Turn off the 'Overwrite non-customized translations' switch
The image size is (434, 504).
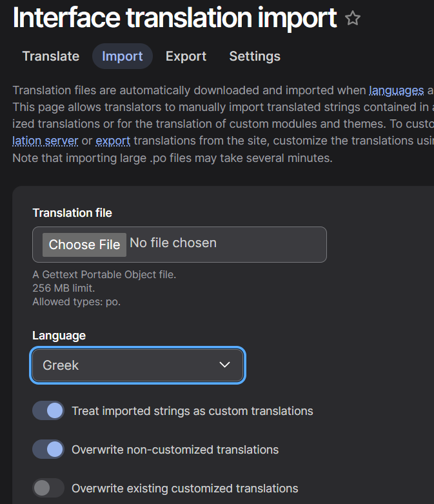tap(48, 450)
